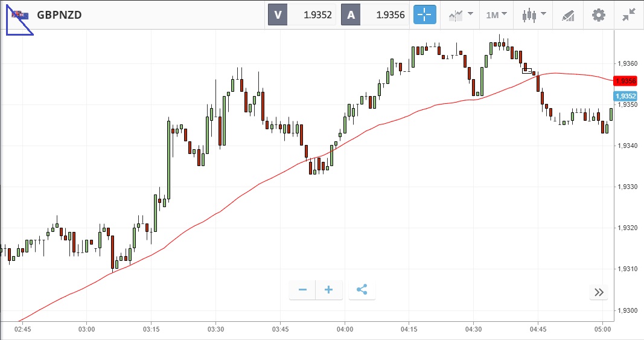The width and height of the screenshot is (644, 340).
Task: Click the GBPNZD flag icon
Action: (19, 15)
